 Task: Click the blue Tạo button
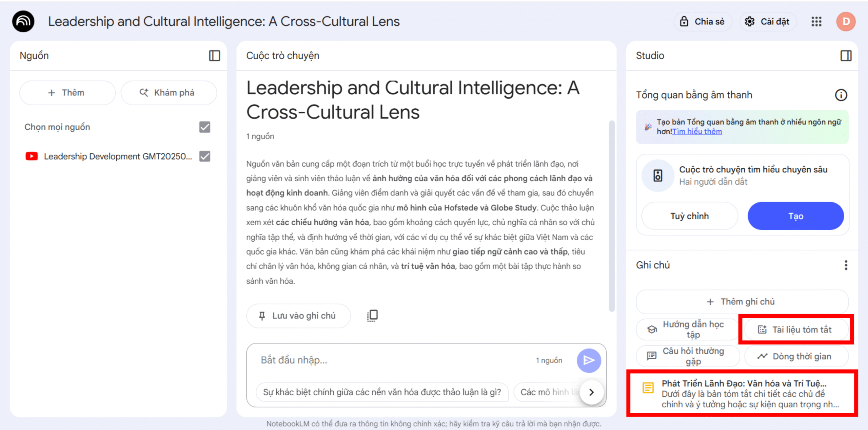point(795,216)
